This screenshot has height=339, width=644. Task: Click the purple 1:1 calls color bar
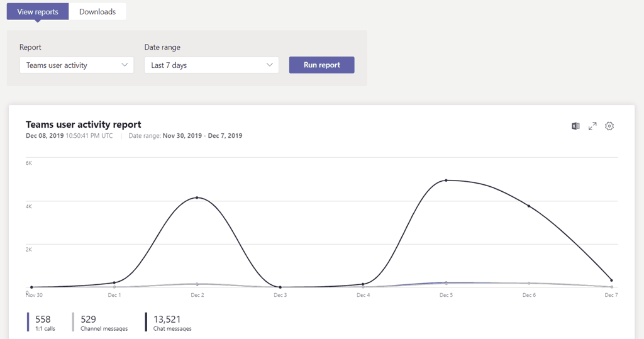[x=28, y=322]
